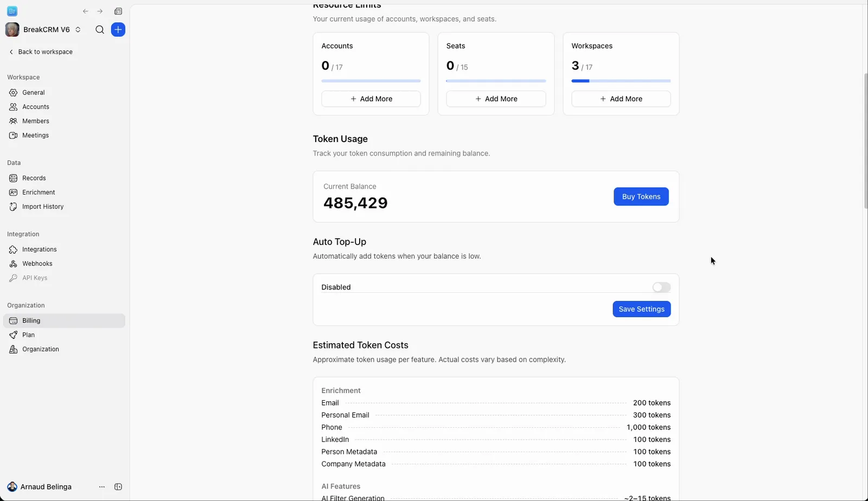
Task: Click the page vertical scrollbar
Action: click(x=865, y=140)
